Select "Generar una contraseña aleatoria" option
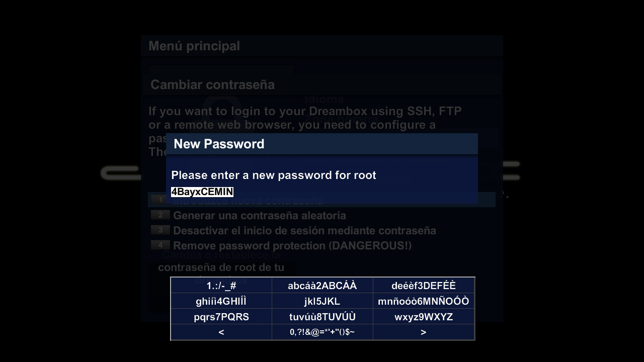The width and height of the screenshot is (644, 362). coord(259,216)
